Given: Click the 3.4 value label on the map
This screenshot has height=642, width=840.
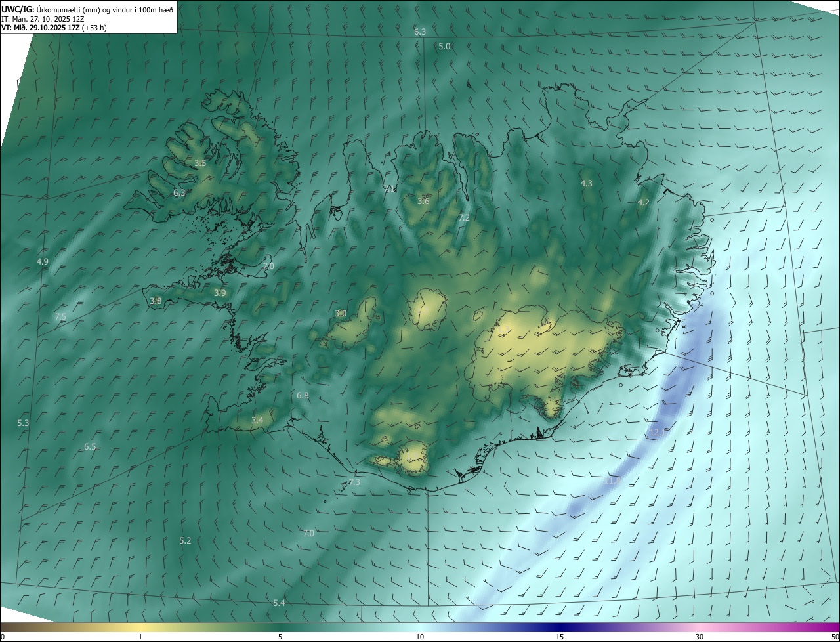Looking at the screenshot, I should pos(257,420).
